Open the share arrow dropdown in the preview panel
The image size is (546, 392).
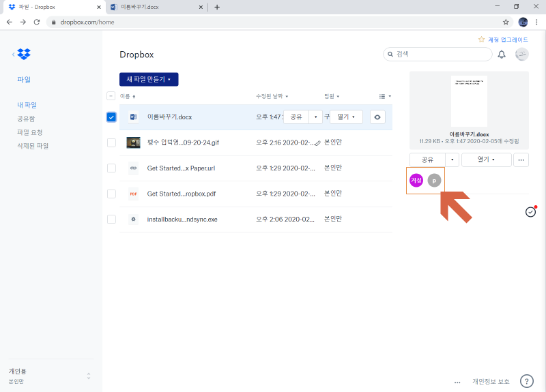(452, 160)
